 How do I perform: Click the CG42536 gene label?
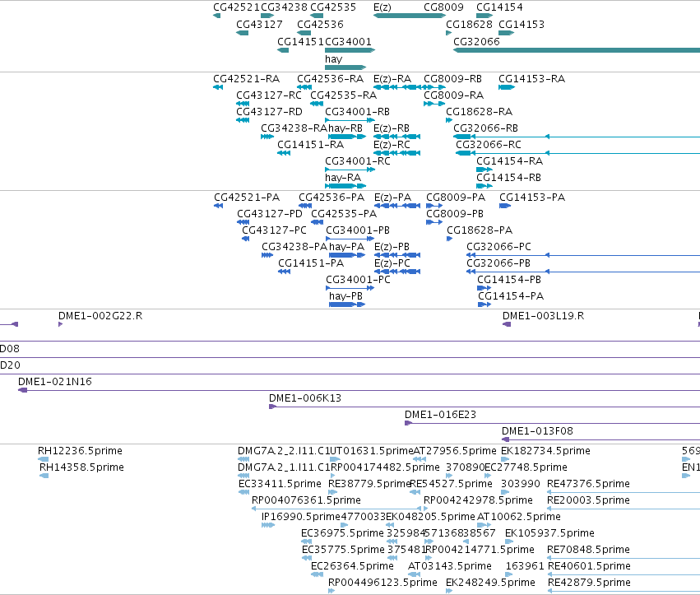tap(320, 24)
